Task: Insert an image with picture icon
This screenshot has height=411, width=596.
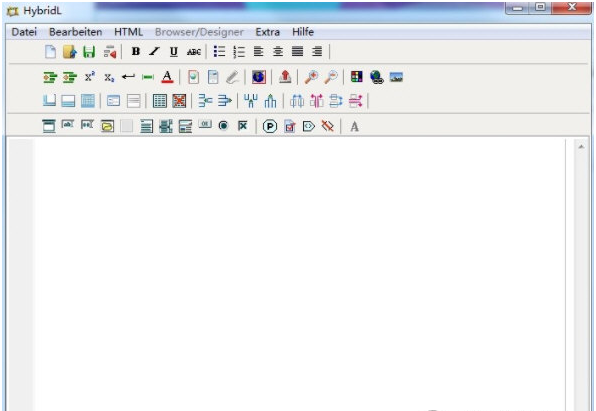Action: point(396,77)
